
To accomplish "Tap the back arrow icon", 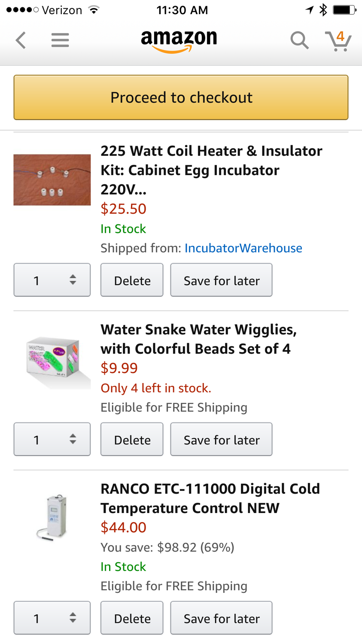I will 21,40.
